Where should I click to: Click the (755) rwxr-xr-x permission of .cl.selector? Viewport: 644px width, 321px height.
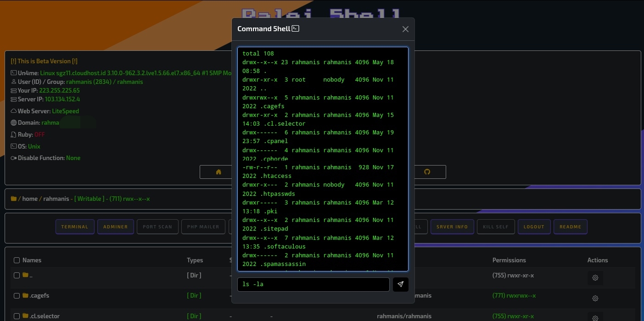[513, 316]
